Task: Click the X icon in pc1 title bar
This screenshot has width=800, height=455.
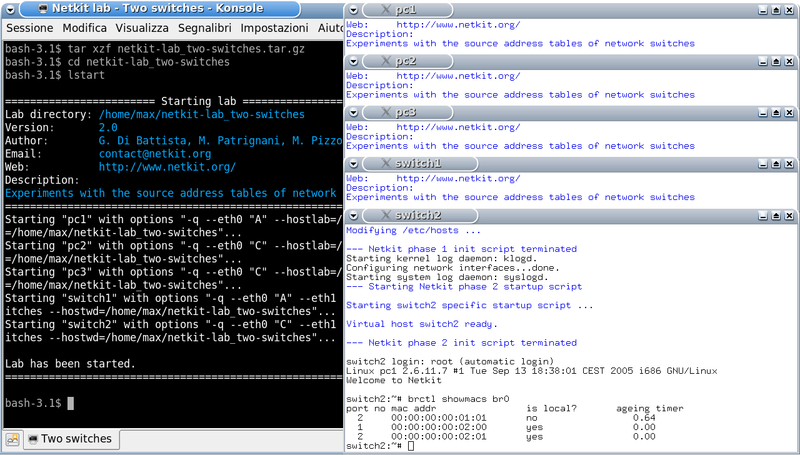Action: [x=386, y=10]
